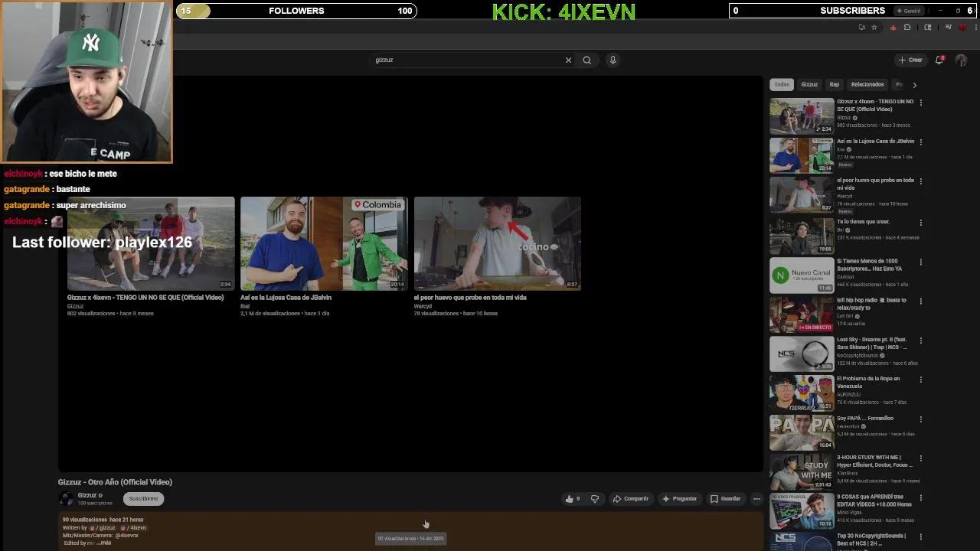Click the endscreen title el peor huevo que probe
Viewport: 980px width, 551px height.
pyautogui.click(x=470, y=298)
